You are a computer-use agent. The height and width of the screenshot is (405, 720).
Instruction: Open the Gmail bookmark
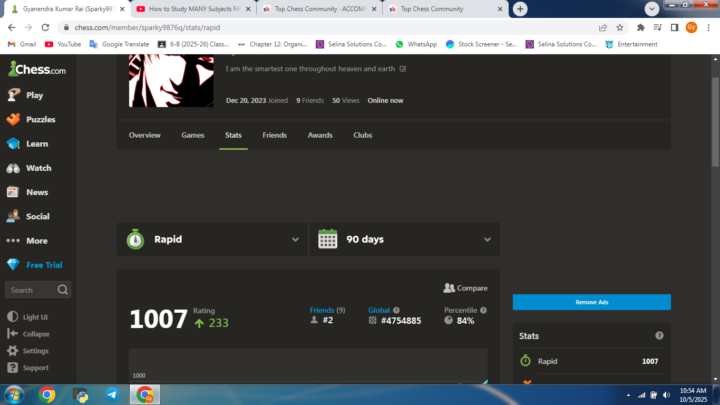pyautogui.click(x=22, y=44)
